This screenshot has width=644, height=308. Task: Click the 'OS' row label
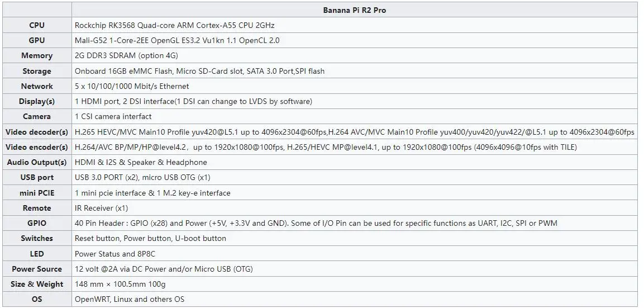(37, 299)
